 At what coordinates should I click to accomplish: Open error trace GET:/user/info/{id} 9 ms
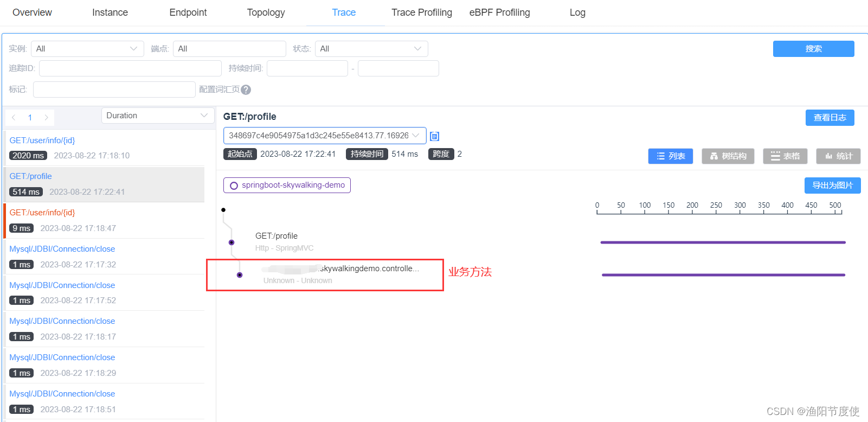coord(104,221)
